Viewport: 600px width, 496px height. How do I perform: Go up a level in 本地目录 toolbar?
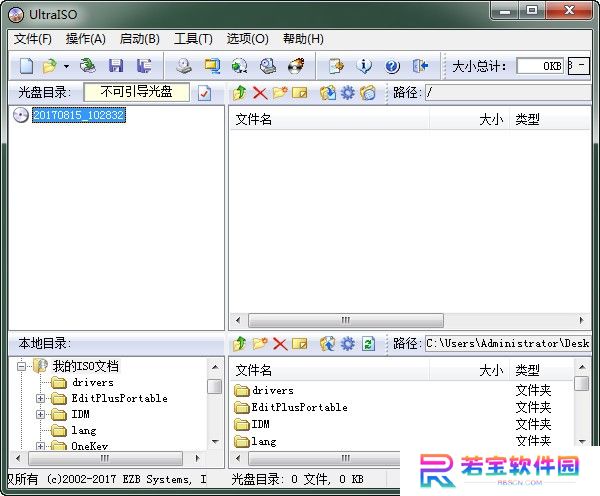[240, 344]
